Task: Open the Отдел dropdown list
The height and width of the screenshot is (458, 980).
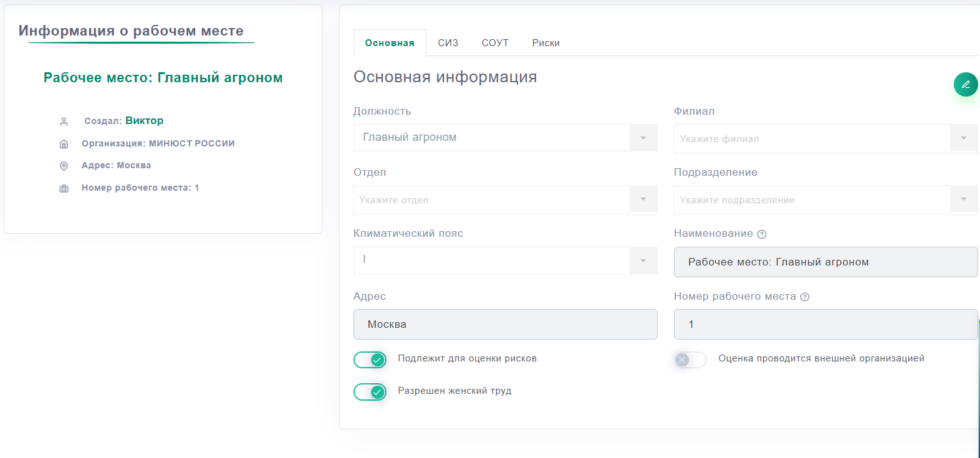Action: coord(643,199)
